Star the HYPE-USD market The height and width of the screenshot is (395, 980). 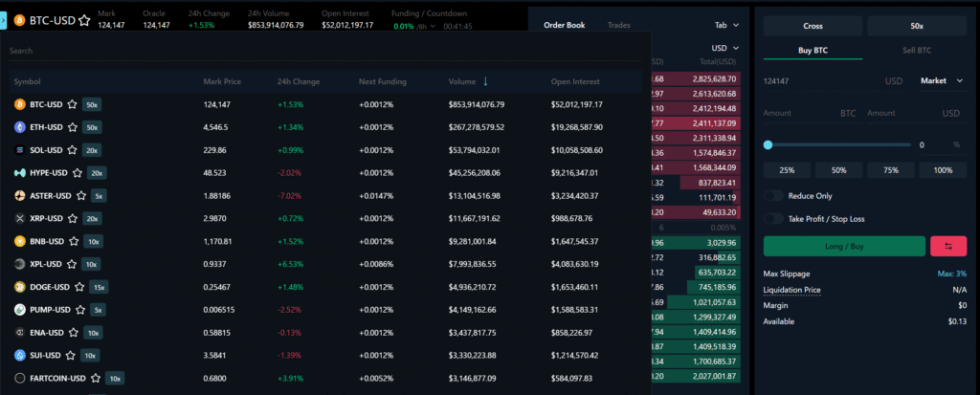(77, 173)
